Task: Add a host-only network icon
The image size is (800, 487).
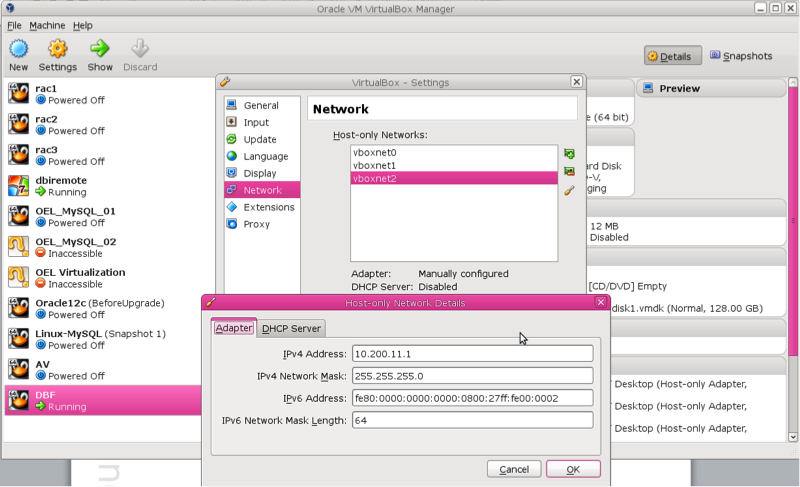Action: [x=569, y=154]
